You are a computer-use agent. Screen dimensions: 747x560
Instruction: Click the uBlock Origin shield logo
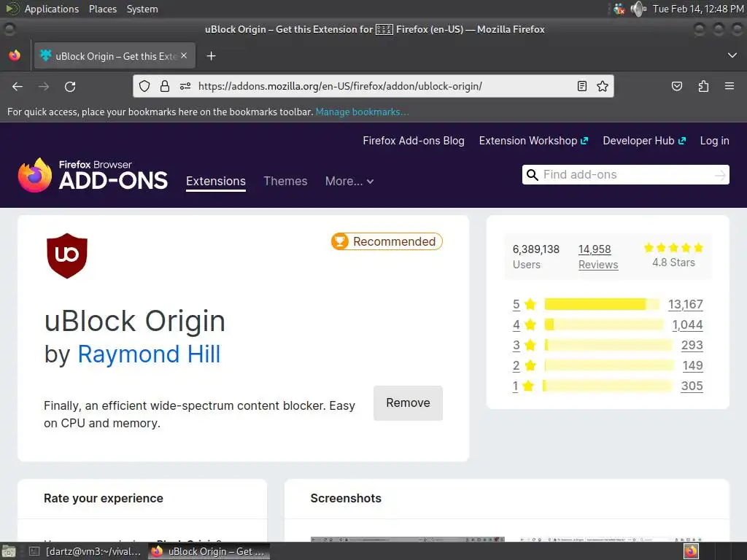(x=66, y=256)
